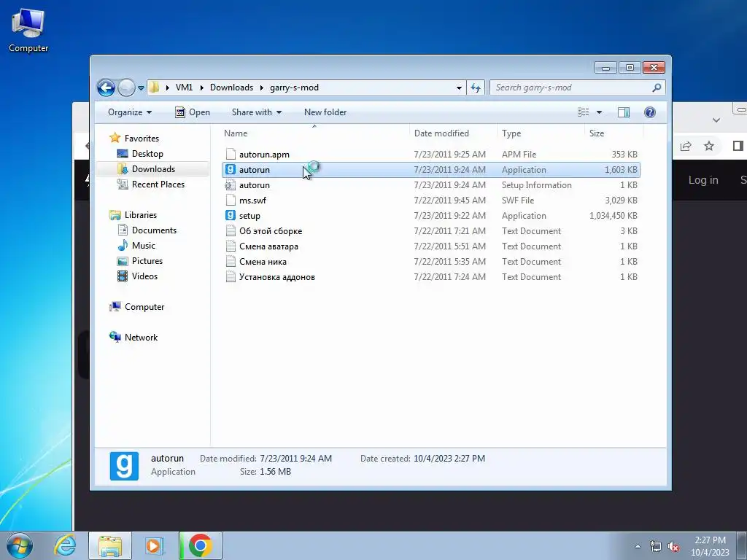Open the recent pages dropdown arrow
The width and height of the screenshot is (747, 560).
(141, 88)
